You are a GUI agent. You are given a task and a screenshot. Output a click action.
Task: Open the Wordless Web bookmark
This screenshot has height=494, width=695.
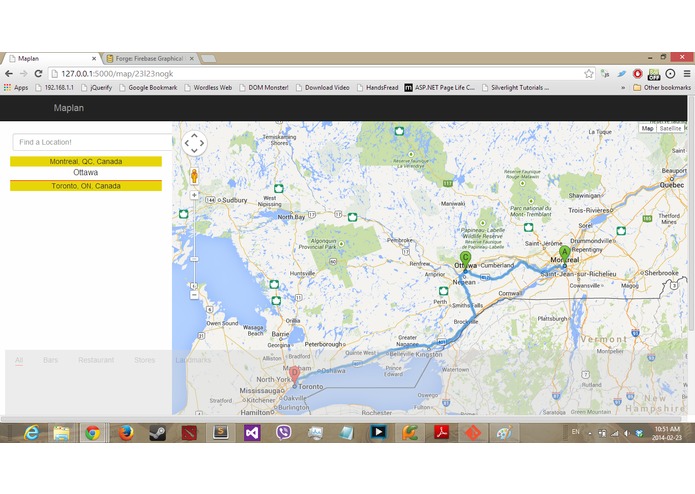pyautogui.click(x=208, y=88)
